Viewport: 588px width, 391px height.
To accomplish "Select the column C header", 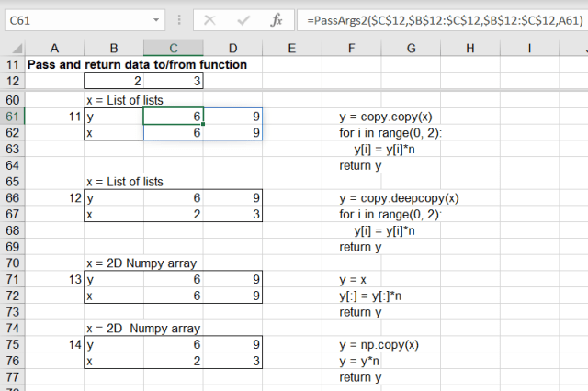I will coord(173,48).
